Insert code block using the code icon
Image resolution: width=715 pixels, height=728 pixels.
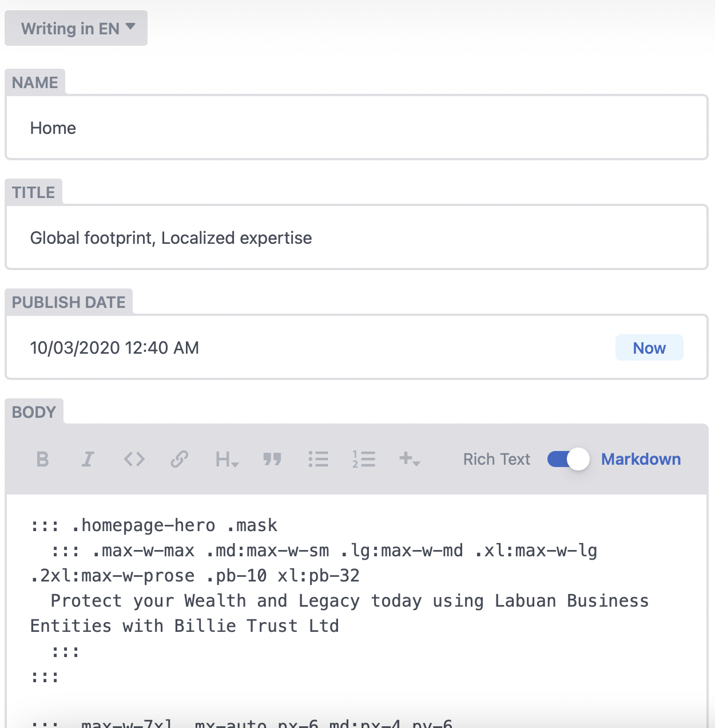134,459
